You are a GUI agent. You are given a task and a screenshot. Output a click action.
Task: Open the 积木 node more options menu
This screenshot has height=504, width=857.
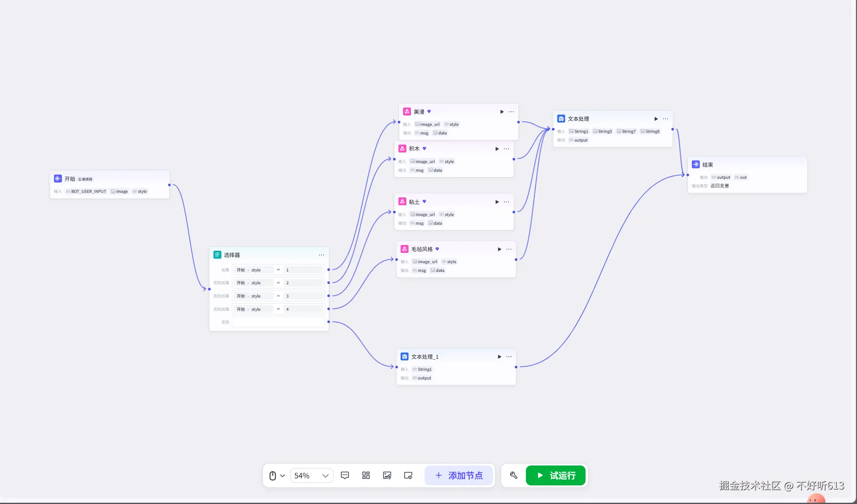coord(507,149)
